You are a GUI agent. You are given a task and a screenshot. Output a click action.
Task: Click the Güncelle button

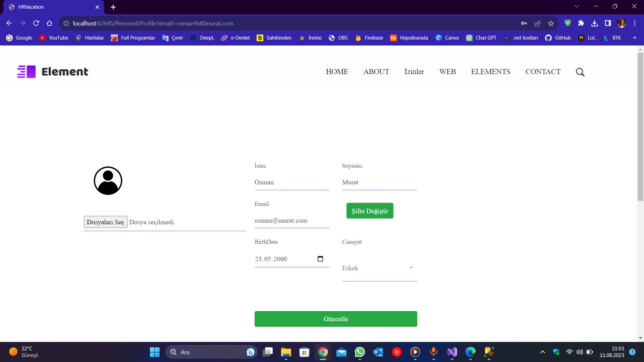click(x=336, y=319)
